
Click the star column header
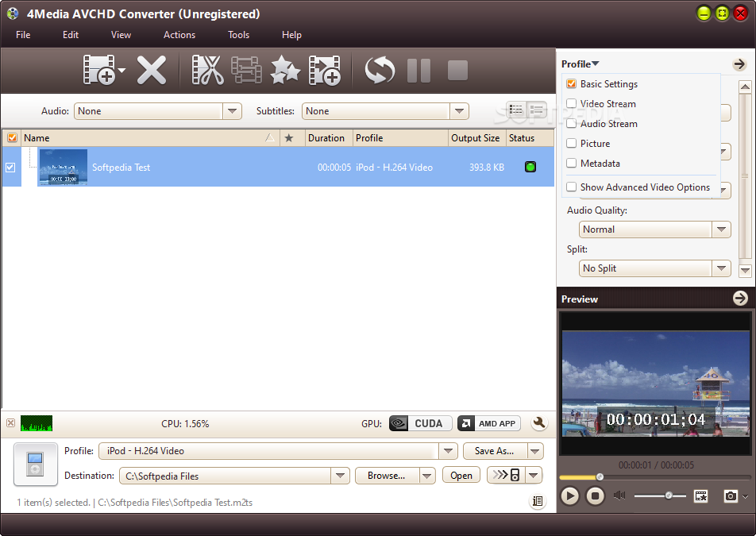289,138
